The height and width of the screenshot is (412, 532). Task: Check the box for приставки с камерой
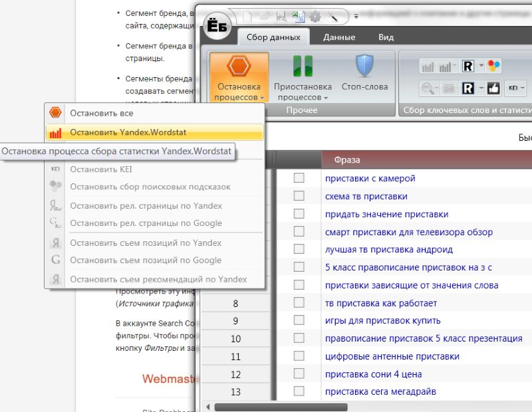tap(299, 177)
